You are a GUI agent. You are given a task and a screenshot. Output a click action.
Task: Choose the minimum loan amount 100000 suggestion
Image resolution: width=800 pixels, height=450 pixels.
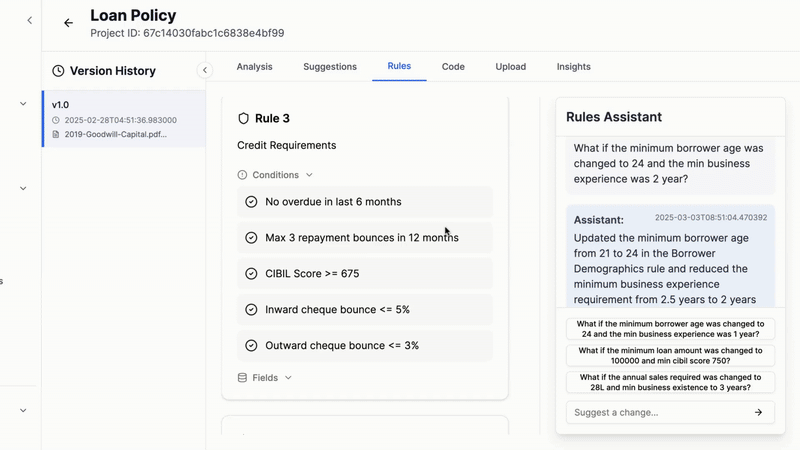click(x=670, y=356)
